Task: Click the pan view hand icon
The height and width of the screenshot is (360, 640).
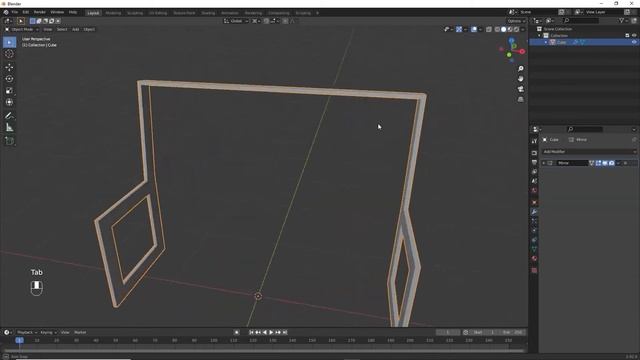Action: click(520, 79)
